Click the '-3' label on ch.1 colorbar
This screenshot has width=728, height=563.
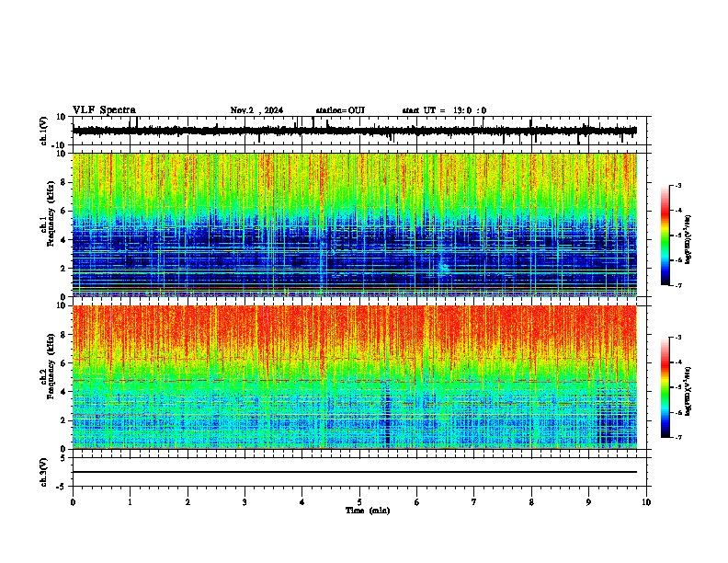677,185
